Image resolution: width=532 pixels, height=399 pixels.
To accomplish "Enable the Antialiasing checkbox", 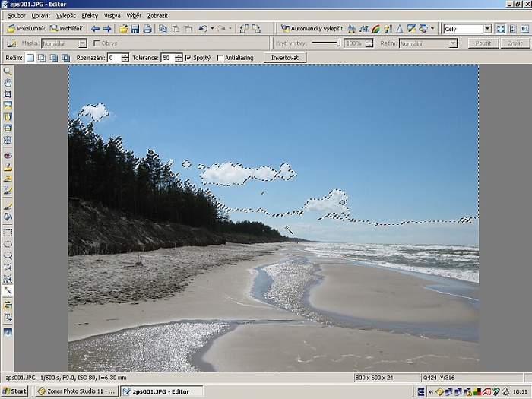I will coord(220,58).
